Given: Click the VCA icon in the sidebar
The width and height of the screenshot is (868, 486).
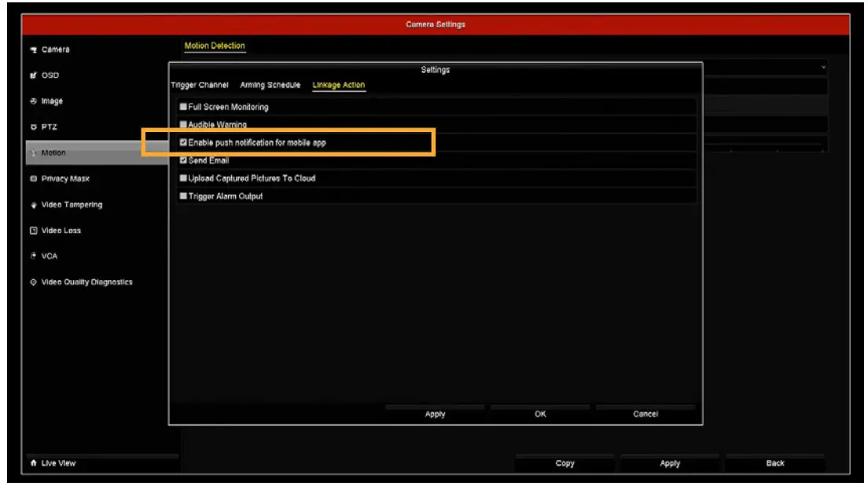Looking at the screenshot, I should pos(33,256).
